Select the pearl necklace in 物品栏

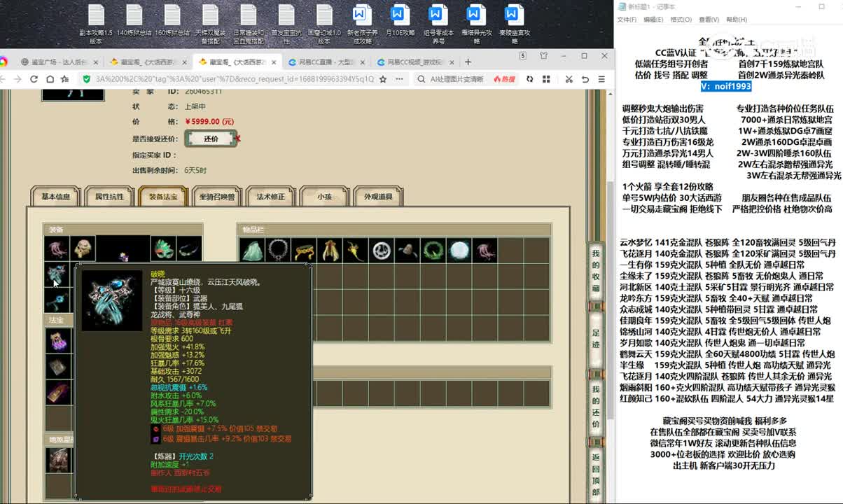coord(277,250)
